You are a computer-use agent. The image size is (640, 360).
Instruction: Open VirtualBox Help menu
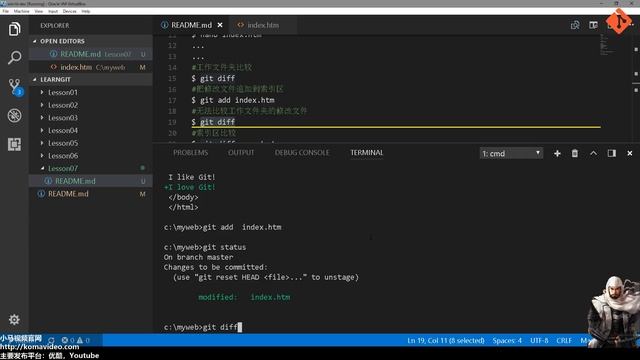point(86,11)
